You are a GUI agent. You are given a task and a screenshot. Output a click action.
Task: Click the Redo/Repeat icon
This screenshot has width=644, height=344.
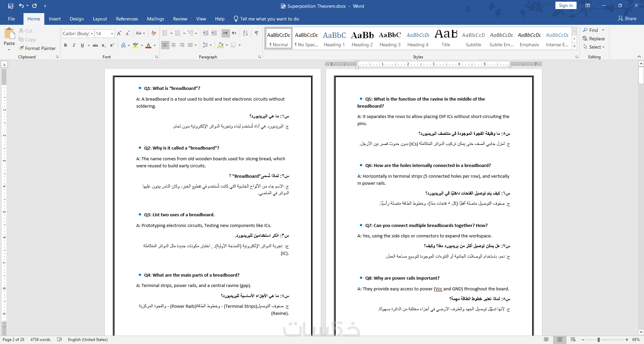[35, 6]
